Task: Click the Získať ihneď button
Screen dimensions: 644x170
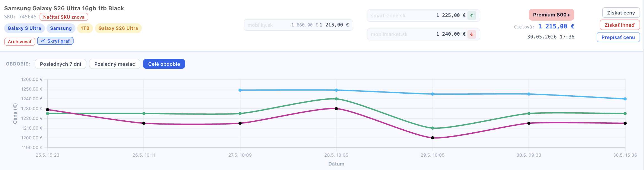Action: (x=619, y=25)
